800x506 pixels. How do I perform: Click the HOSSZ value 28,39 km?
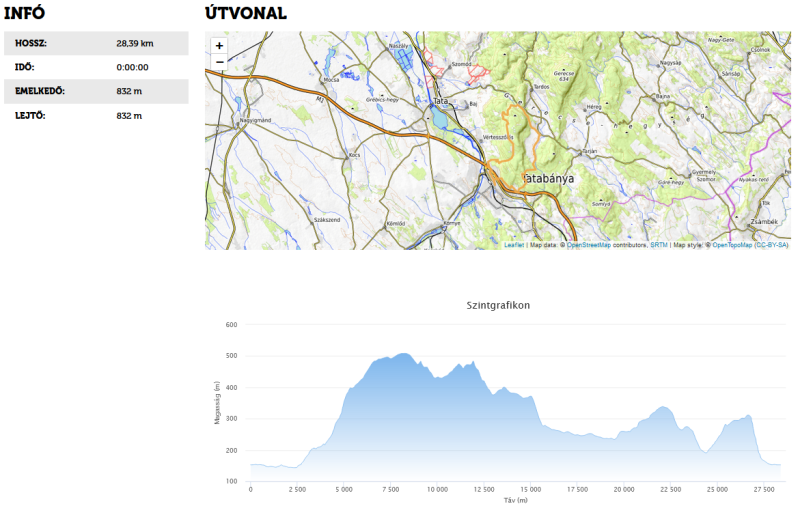pos(135,43)
